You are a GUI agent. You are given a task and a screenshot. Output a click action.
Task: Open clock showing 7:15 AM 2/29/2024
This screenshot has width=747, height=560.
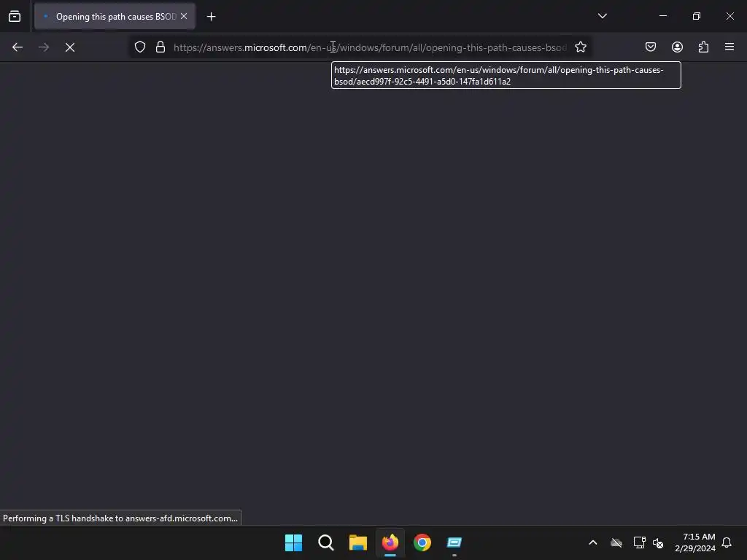coord(695,542)
